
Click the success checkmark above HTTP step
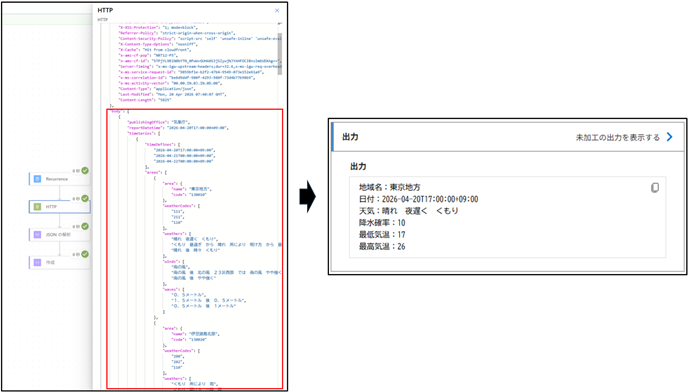[85, 198]
